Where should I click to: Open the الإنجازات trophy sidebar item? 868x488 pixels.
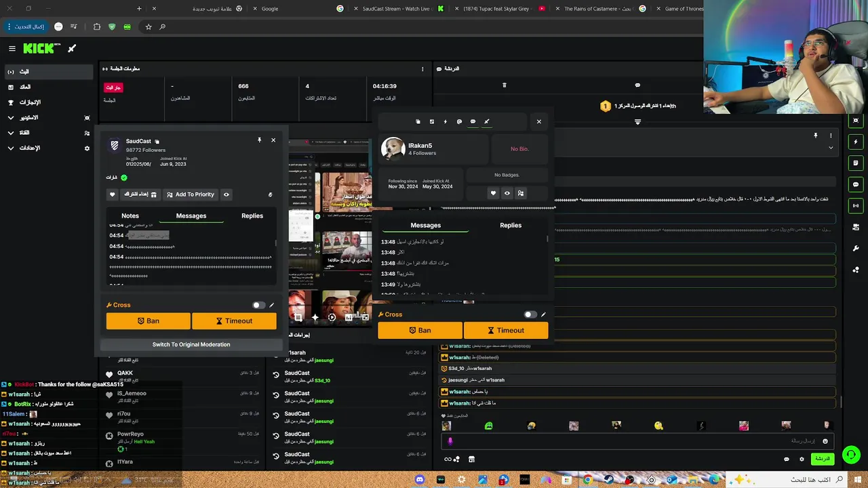point(47,102)
